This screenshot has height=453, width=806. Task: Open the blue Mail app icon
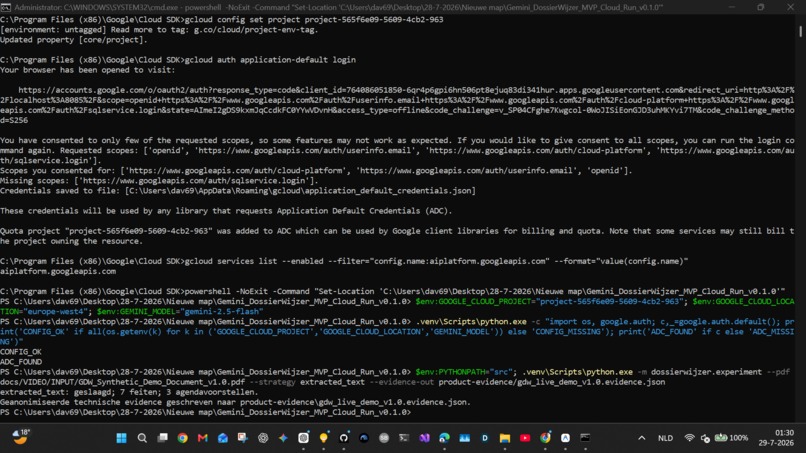point(223,438)
